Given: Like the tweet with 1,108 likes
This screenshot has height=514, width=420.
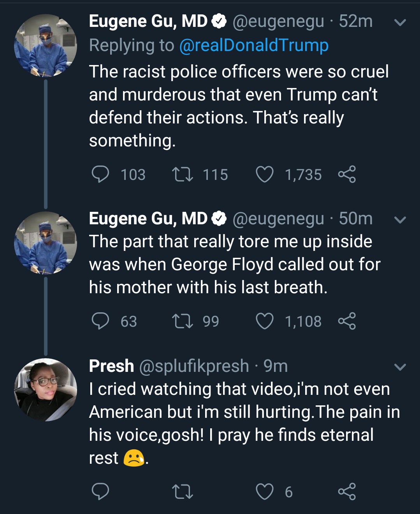Looking at the screenshot, I should [265, 321].
